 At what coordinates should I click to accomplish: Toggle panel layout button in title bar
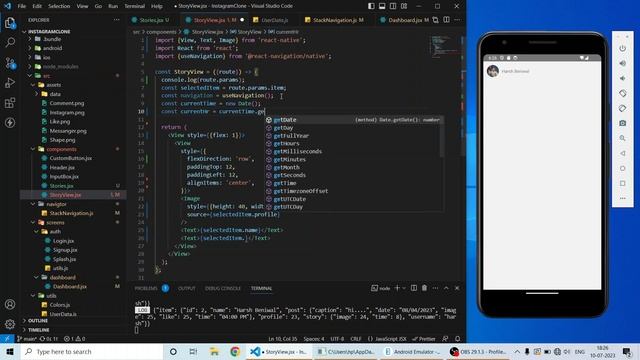(x=382, y=6)
